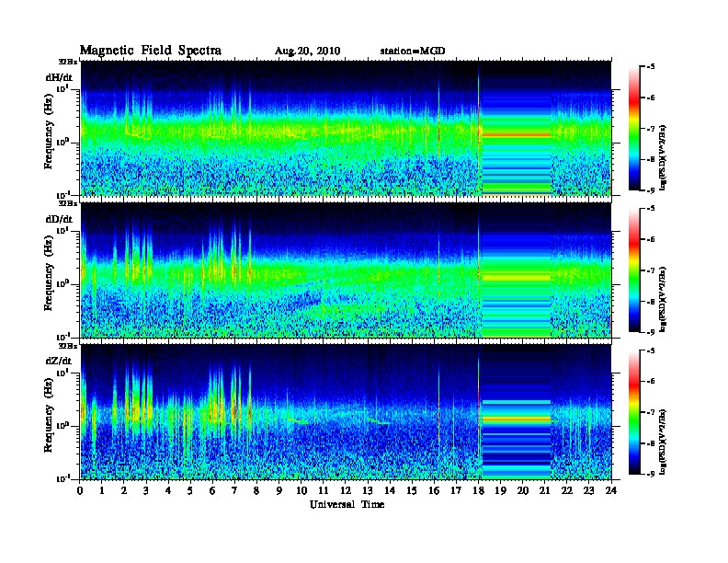This screenshot has width=728, height=563.
Task: Click the hour 9 tick label on the time axis
Action: [279, 490]
